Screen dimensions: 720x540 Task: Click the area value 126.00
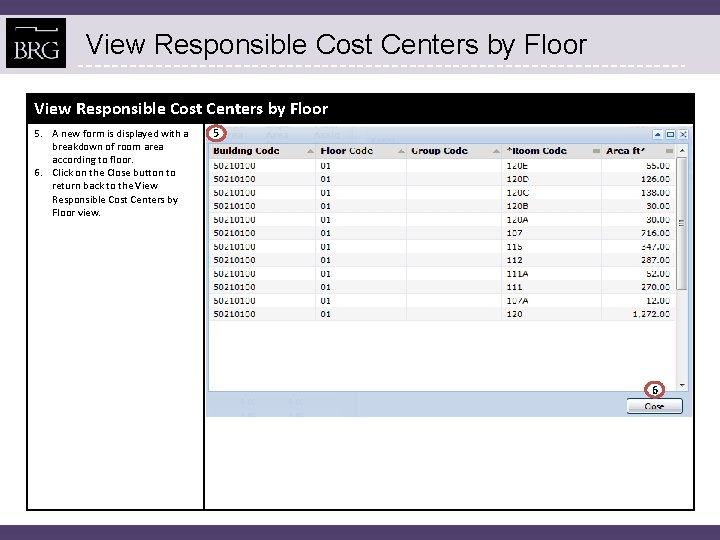point(655,179)
